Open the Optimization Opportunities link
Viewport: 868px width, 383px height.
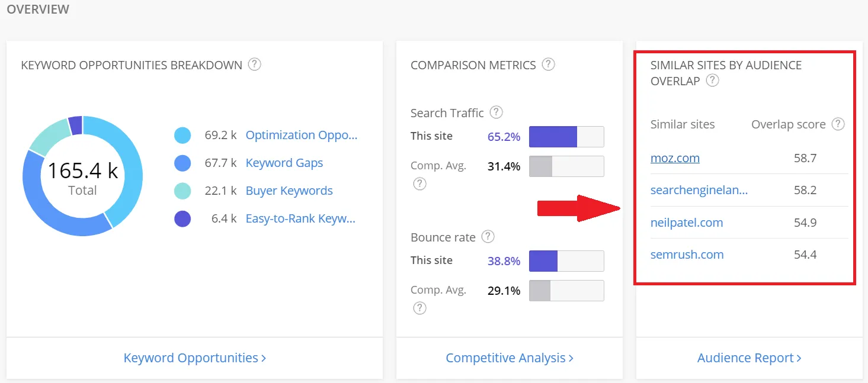coord(301,135)
